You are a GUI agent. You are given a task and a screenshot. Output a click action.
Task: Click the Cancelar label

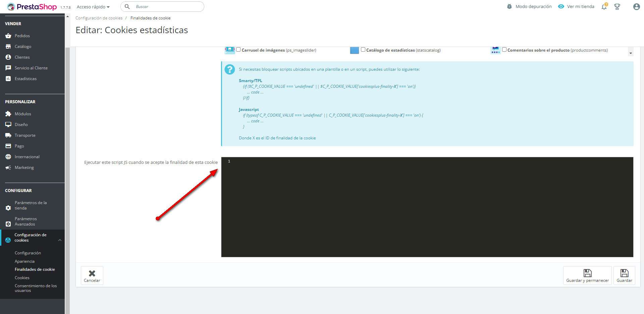92,280
